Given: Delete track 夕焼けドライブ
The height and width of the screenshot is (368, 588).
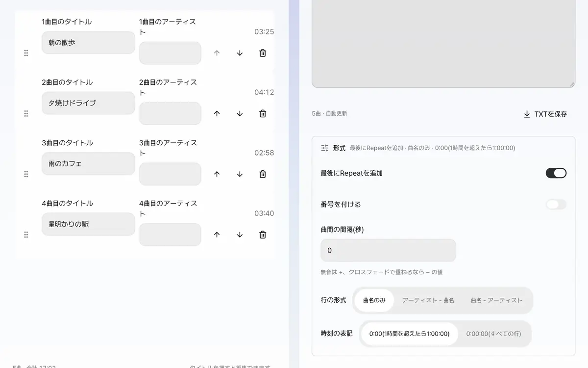Looking at the screenshot, I should [x=263, y=113].
